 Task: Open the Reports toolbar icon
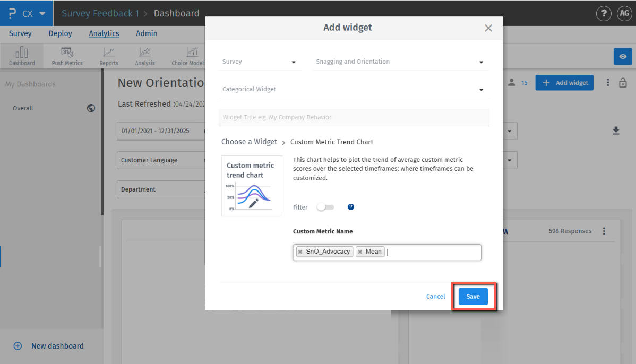109,56
